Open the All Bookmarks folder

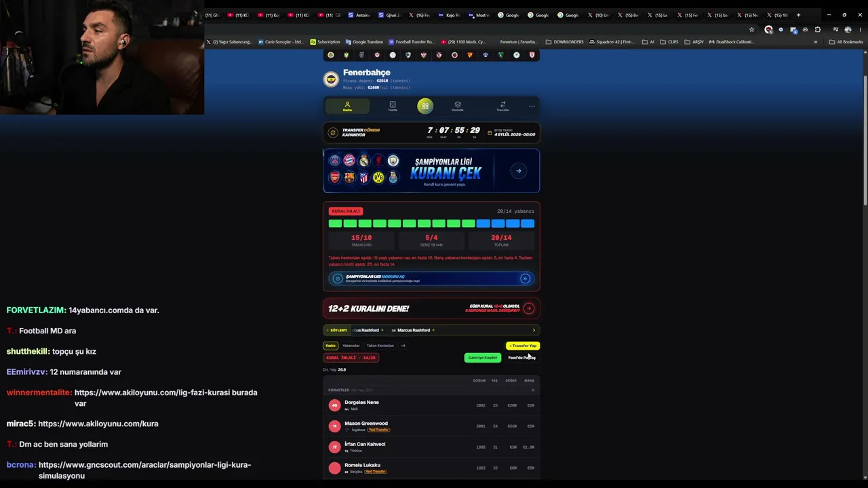[846, 42]
